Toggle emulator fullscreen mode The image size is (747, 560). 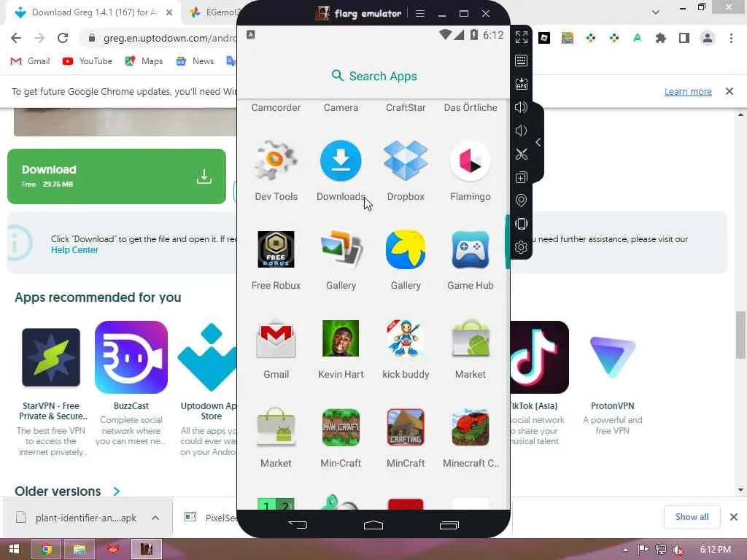pyautogui.click(x=521, y=37)
